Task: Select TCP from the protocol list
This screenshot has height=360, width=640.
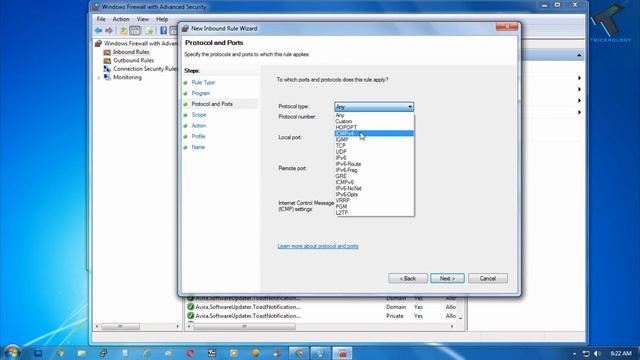Action: tap(374, 146)
